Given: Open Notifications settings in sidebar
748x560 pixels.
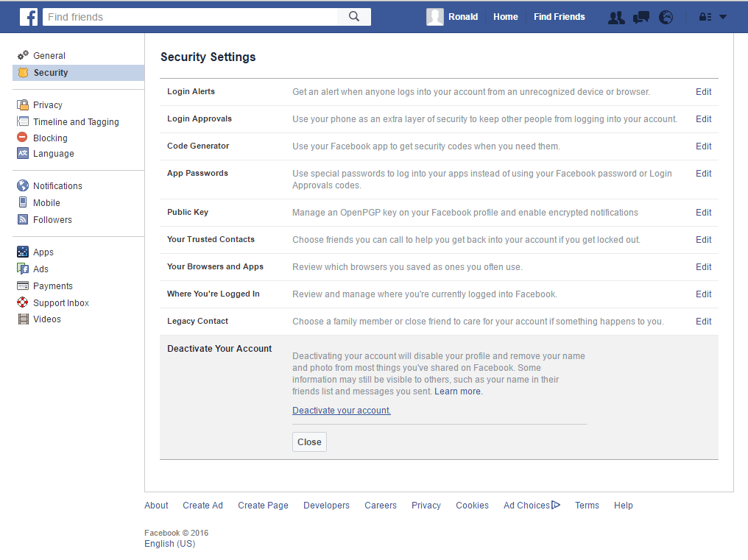Looking at the screenshot, I should (57, 186).
